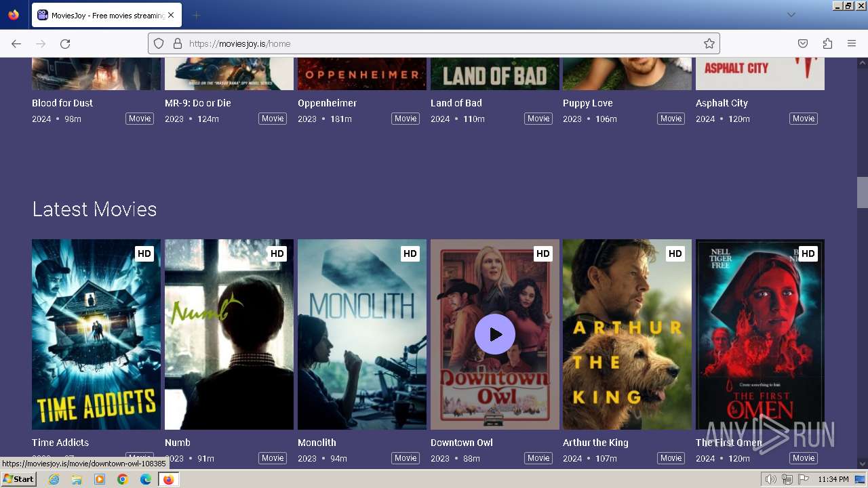Select the MoviesJoy browser tab
This screenshot has height=488, width=868.
[106, 15]
